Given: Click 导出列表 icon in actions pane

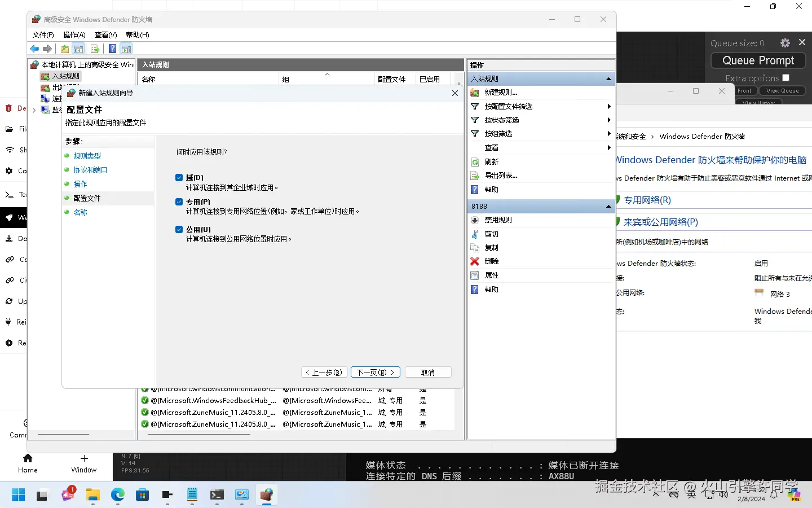Looking at the screenshot, I should coord(475,176).
